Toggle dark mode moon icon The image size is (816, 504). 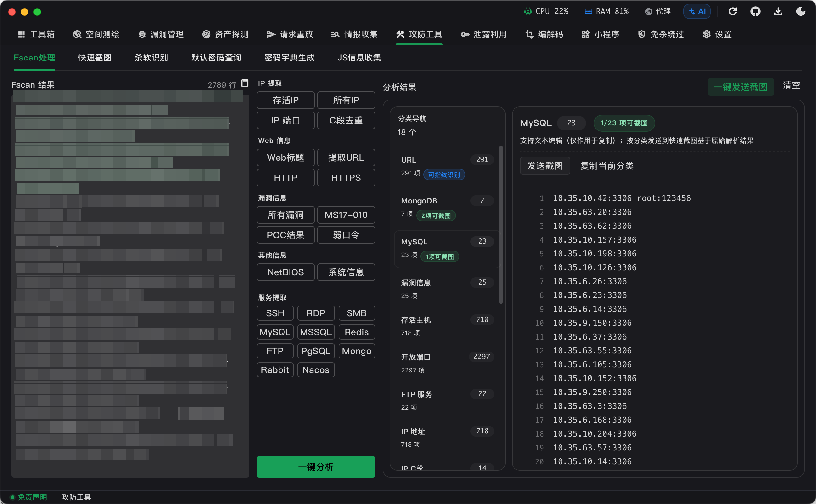click(801, 12)
